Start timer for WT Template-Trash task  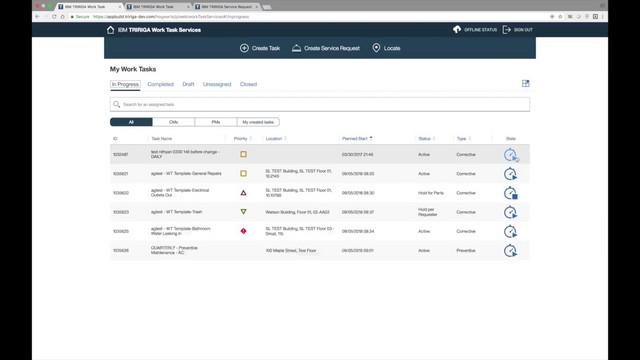click(510, 212)
